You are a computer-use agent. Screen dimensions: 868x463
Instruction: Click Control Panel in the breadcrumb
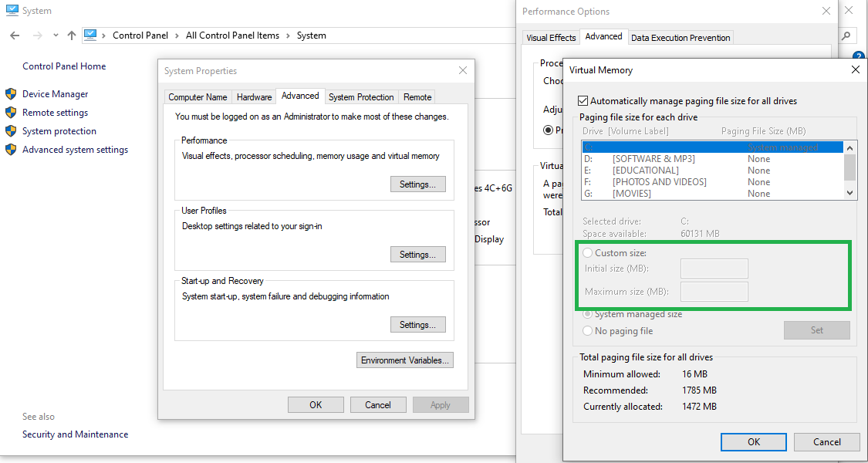pos(140,35)
